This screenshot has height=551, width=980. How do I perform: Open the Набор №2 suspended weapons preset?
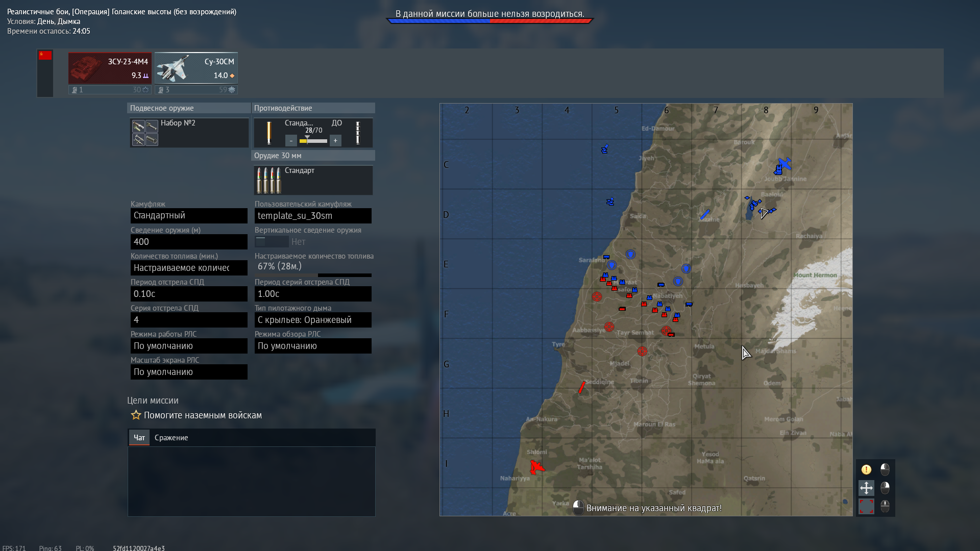[x=189, y=133]
